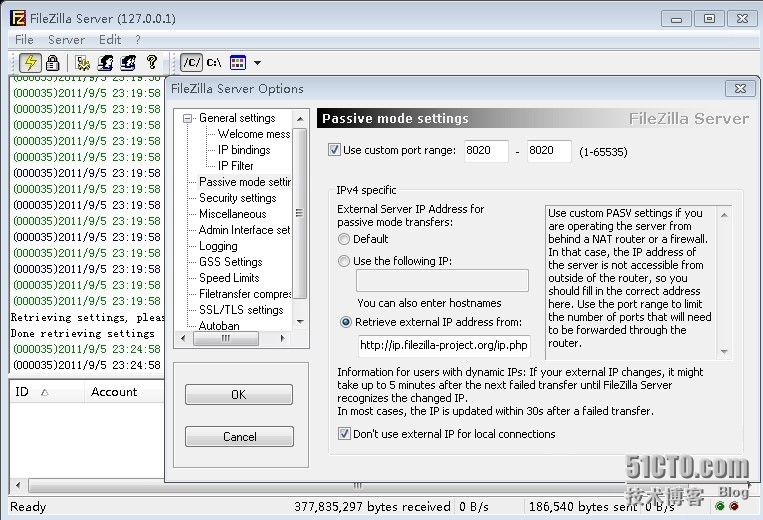Open the ? help menu
This screenshot has width=763, height=520.
(138, 39)
